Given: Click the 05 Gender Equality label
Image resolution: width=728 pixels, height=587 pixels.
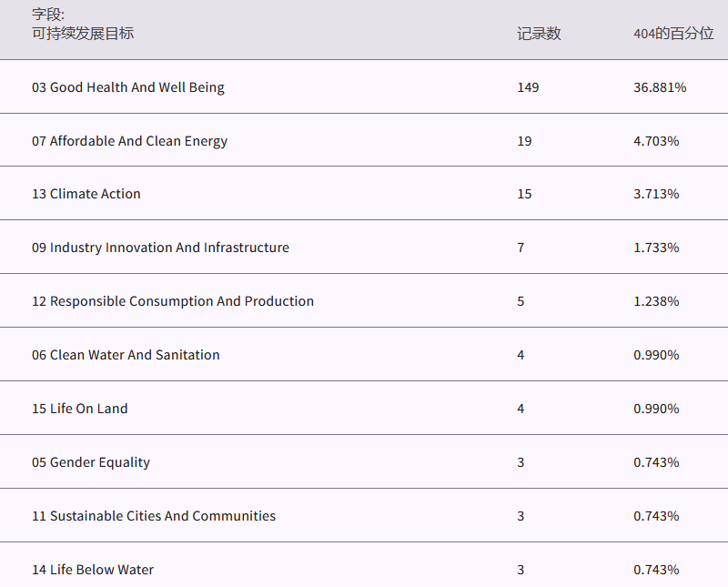Looking at the screenshot, I should click(91, 462).
